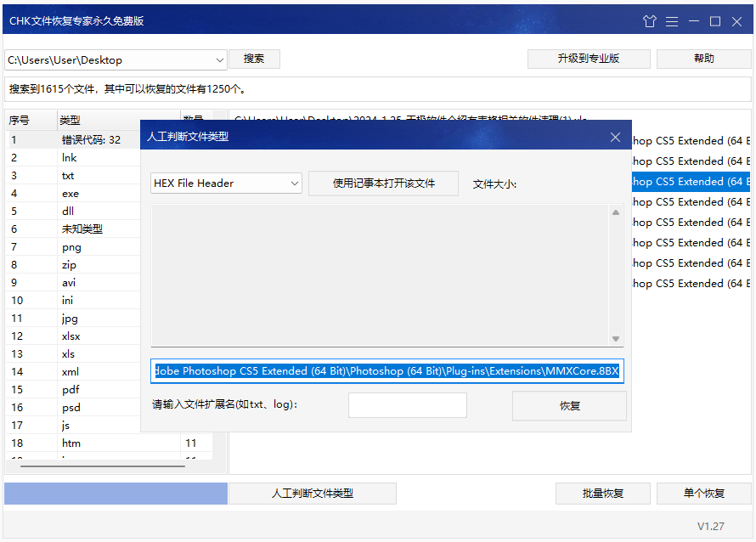Click 人工判断文件类型 at bottom
This screenshot has width=756, height=542.
tap(312, 493)
